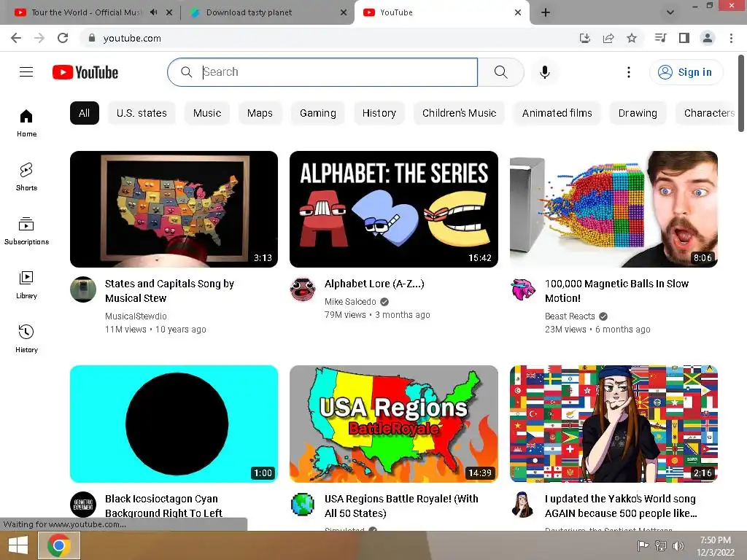The image size is (747, 560).
Task: Open Chrome three-dot menu
Action: pyautogui.click(x=731, y=38)
